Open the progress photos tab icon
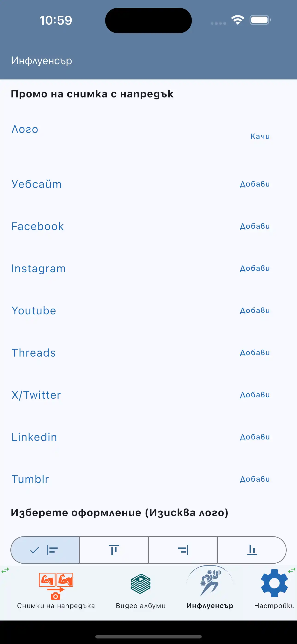 (x=56, y=586)
